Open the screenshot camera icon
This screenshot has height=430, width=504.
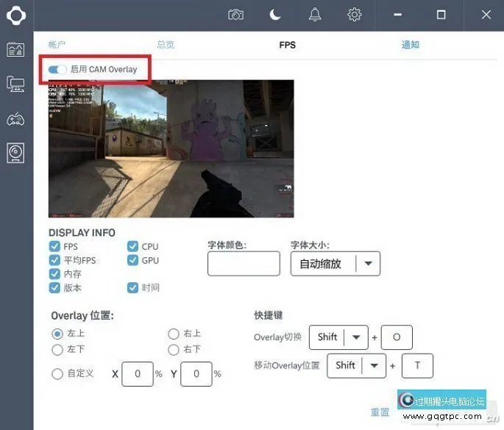point(235,15)
